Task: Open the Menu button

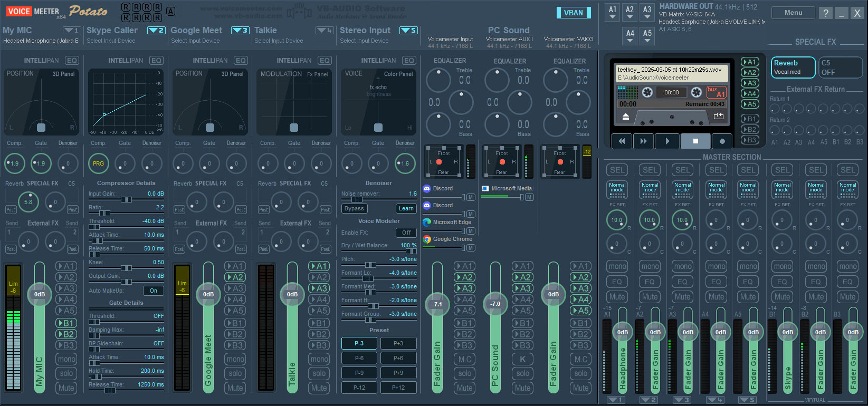Action: 793,13
